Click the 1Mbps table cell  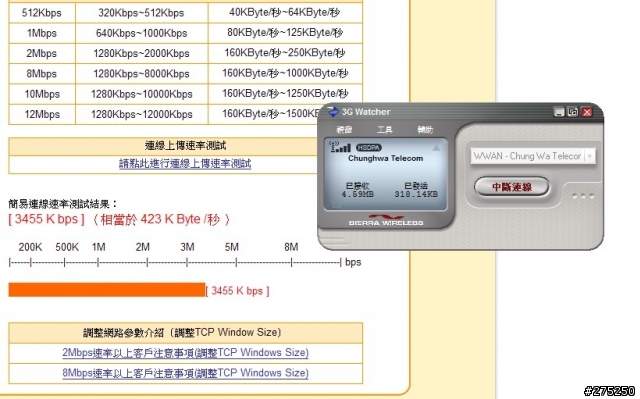[42, 33]
